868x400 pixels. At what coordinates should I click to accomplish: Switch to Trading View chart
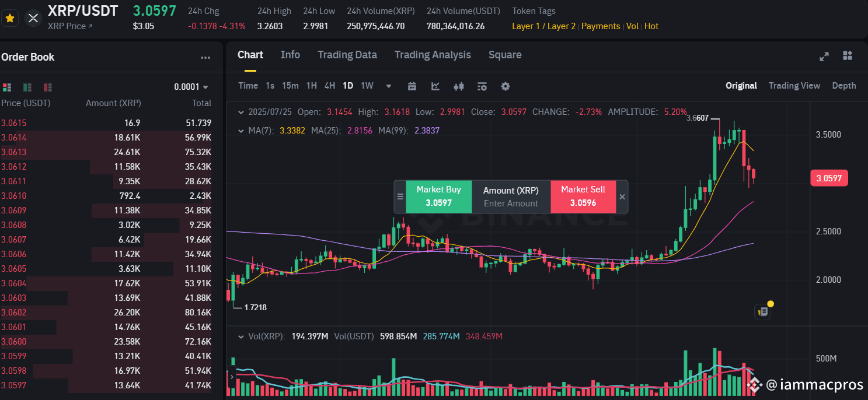(794, 86)
